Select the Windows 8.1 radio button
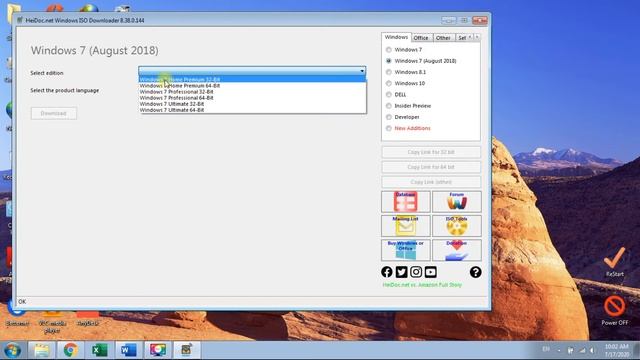640x360 pixels. [x=389, y=72]
